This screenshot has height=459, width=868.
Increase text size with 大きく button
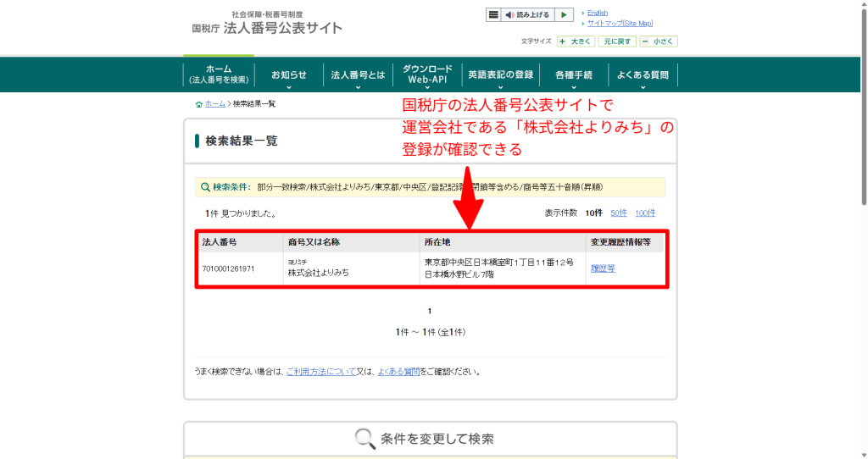tap(576, 41)
